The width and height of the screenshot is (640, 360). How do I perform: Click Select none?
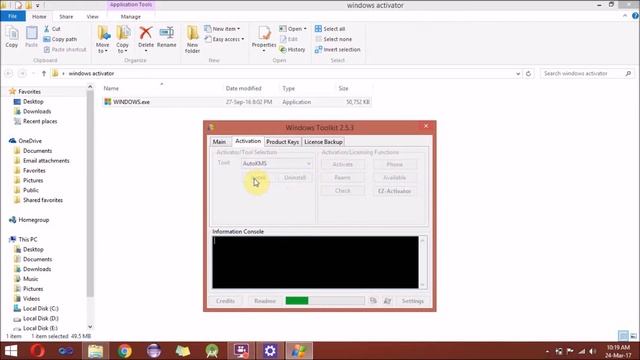(x=333, y=39)
